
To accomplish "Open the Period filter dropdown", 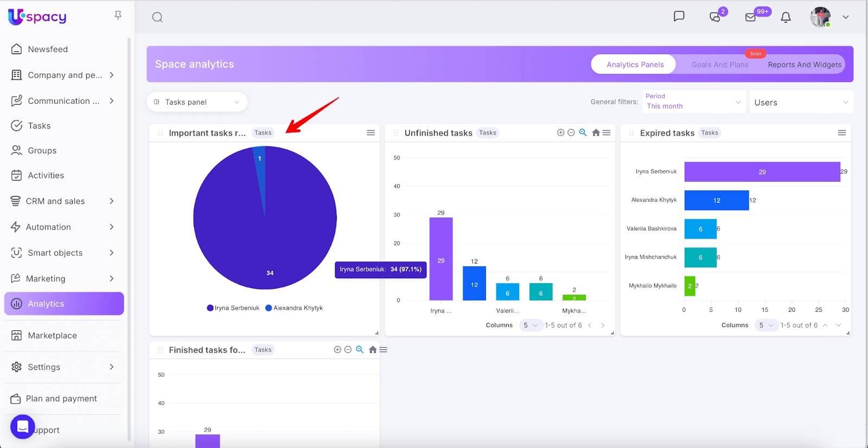I will pos(693,102).
